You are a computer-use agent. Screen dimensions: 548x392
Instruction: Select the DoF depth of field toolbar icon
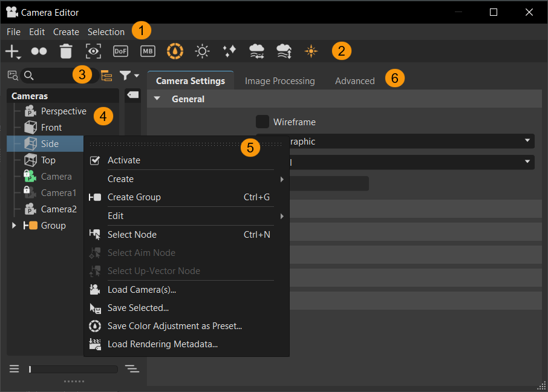(120, 51)
